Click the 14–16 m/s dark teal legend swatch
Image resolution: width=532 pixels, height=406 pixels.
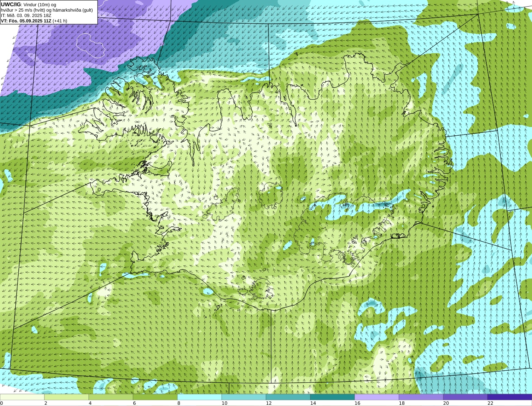coord(332,397)
